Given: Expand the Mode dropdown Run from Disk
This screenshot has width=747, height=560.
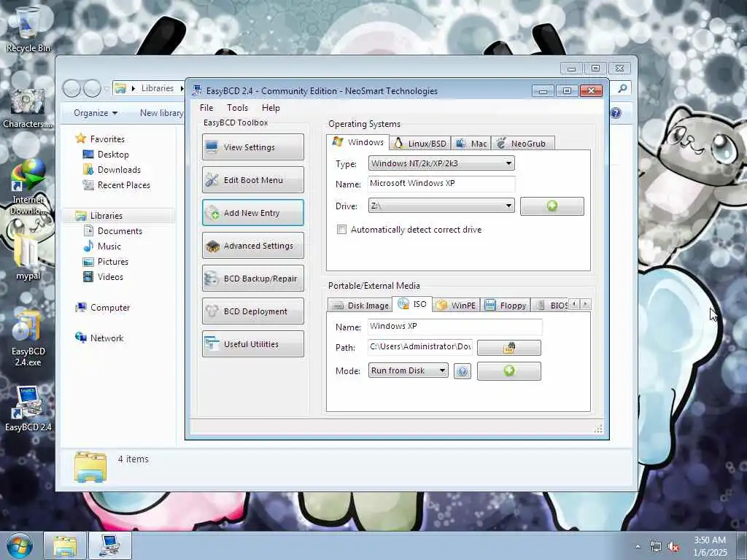Looking at the screenshot, I should (x=409, y=370).
